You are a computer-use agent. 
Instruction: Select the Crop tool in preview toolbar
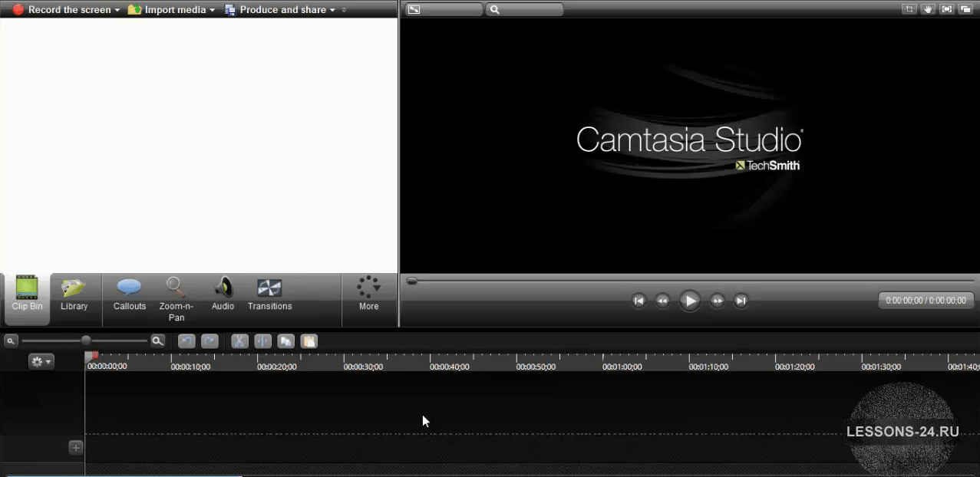pos(909,9)
